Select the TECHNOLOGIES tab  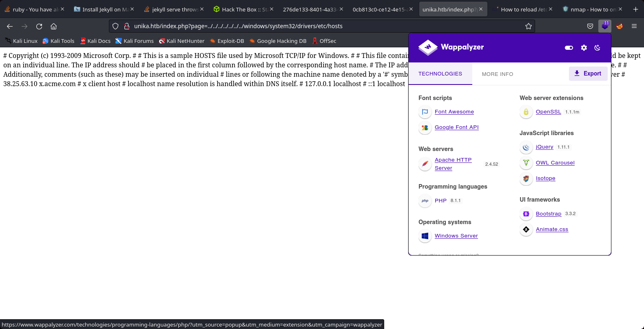click(440, 74)
